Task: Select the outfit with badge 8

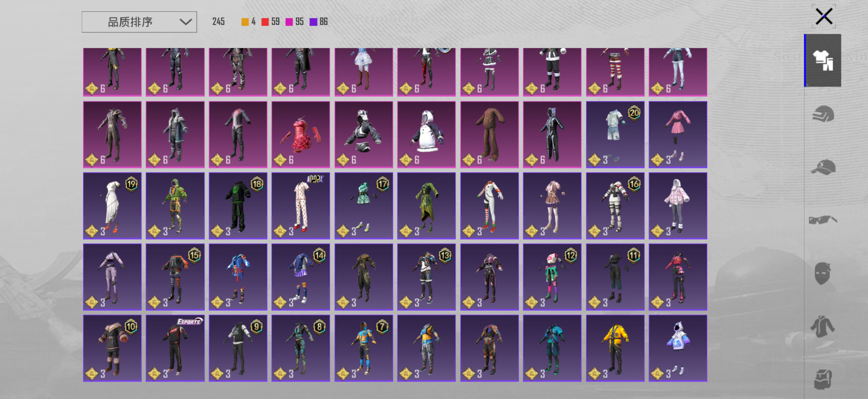Action: [x=301, y=348]
